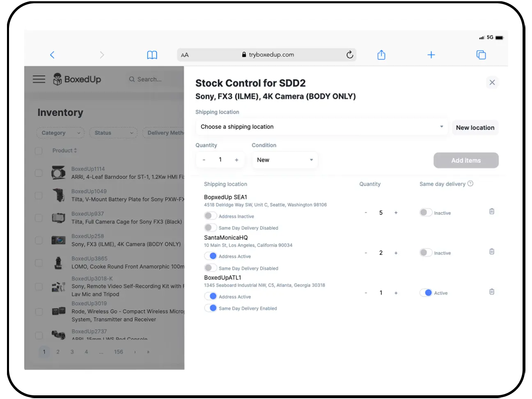This screenshot has height=399, width=532.
Task: Toggle Address Inactive switch for BopxedUp SEA1
Action: pos(210,216)
